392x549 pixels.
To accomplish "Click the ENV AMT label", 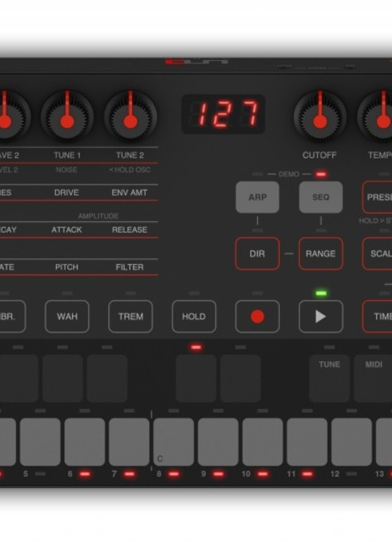I will coord(129,192).
